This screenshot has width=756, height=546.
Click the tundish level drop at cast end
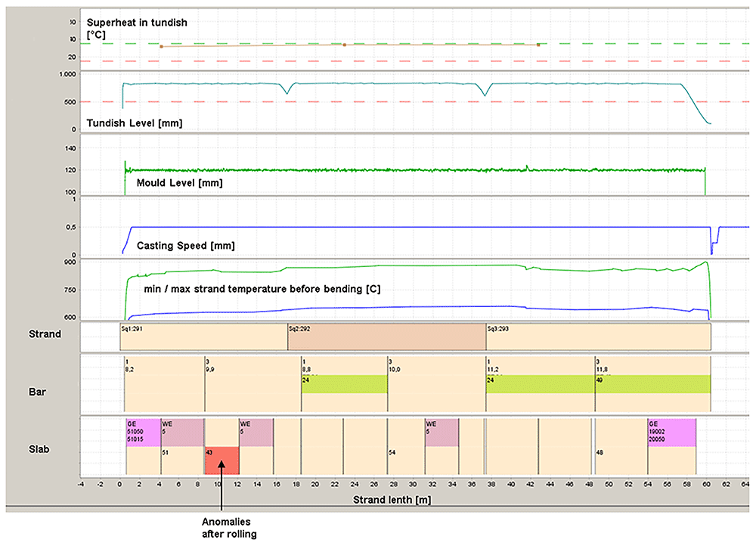696,104
